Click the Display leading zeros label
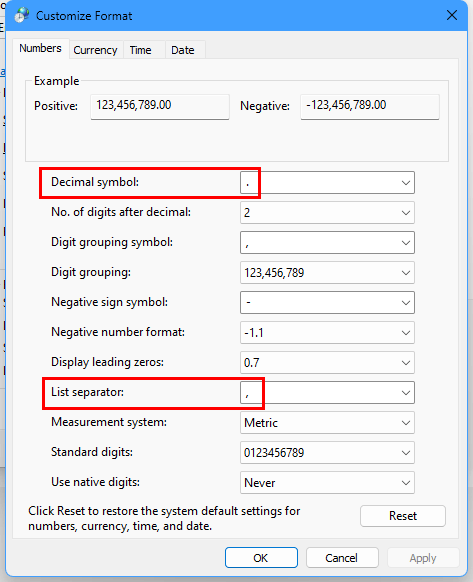473x582 pixels. (107, 362)
